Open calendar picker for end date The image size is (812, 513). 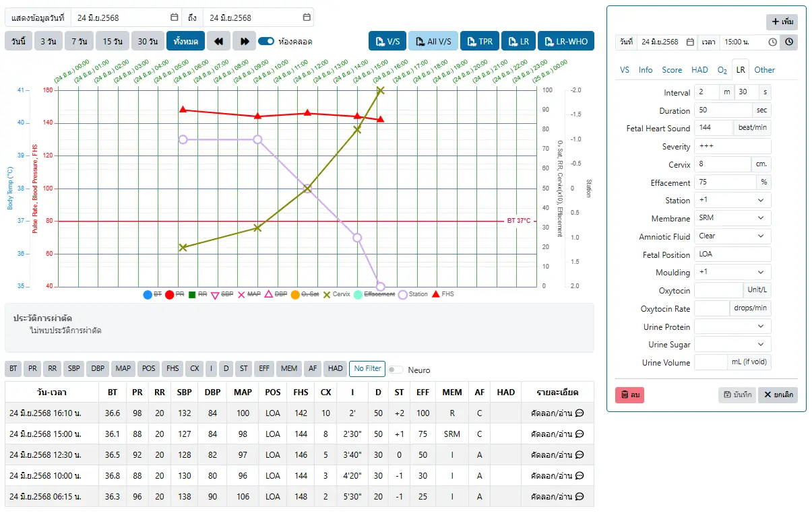tap(307, 18)
